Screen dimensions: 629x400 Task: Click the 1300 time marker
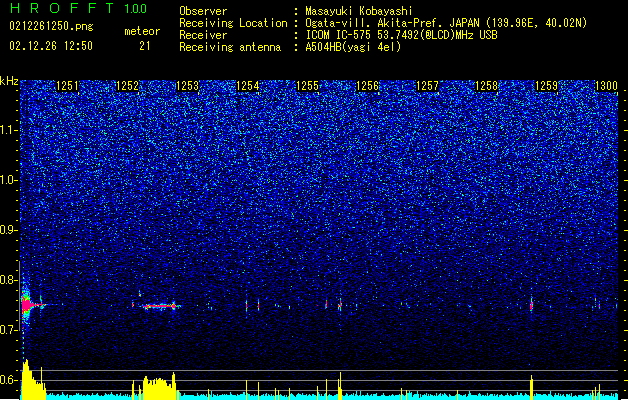[606, 86]
